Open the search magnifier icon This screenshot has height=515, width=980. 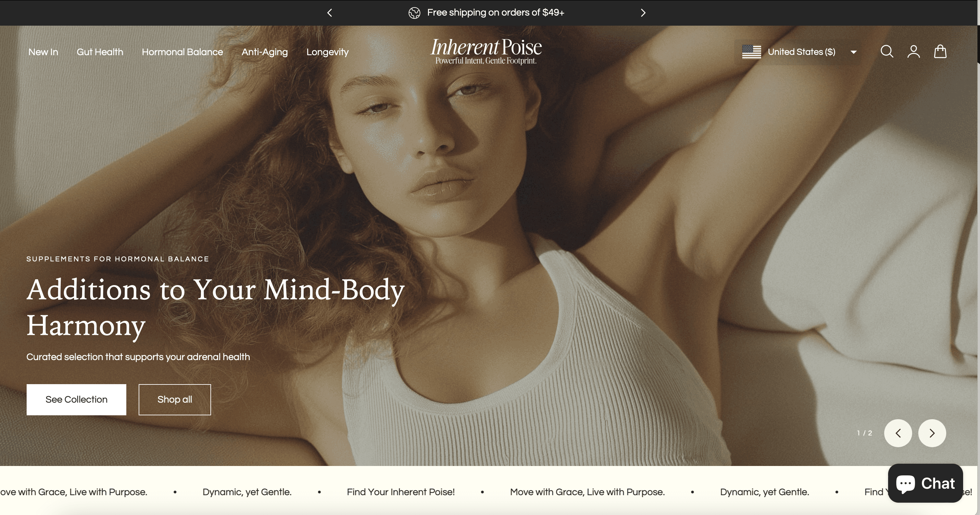coord(886,52)
